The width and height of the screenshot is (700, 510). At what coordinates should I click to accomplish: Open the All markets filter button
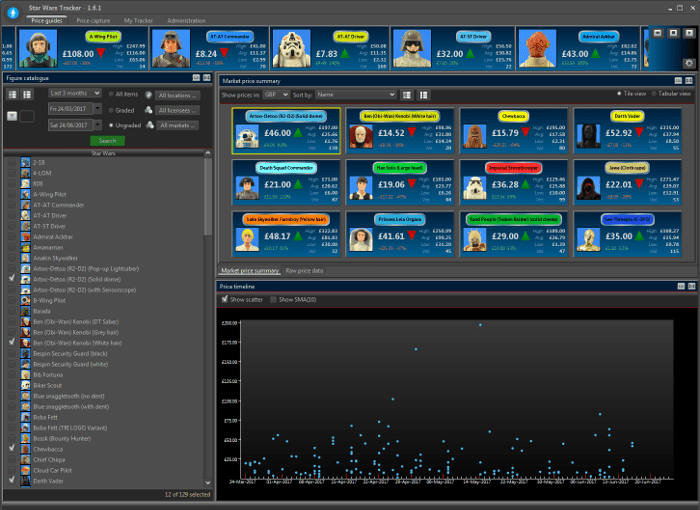[x=177, y=125]
